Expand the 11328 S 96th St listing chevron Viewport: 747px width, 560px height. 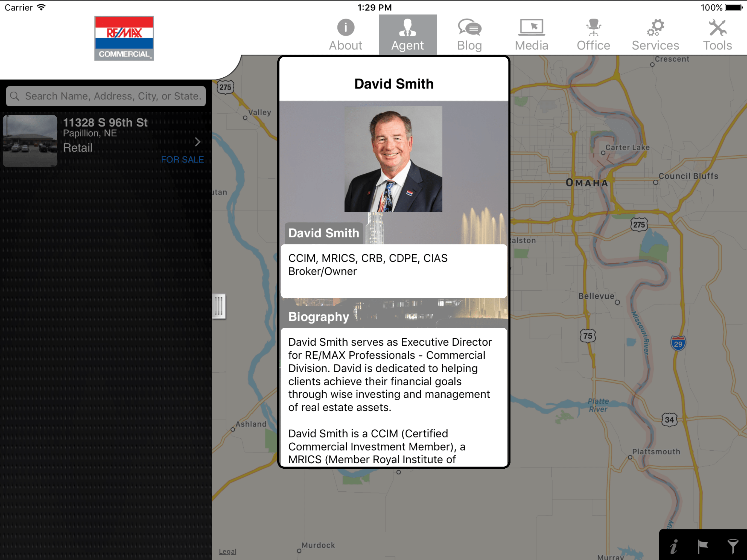[x=198, y=142]
